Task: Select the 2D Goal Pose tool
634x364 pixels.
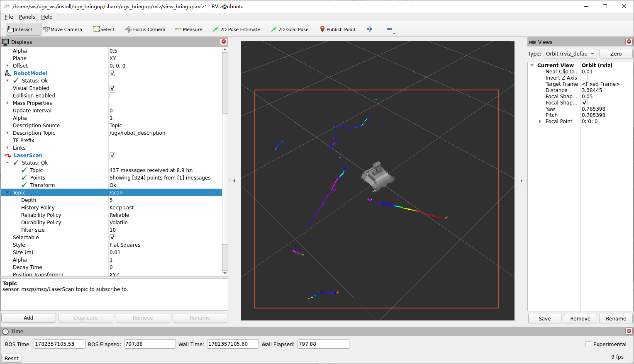Action: (x=290, y=29)
